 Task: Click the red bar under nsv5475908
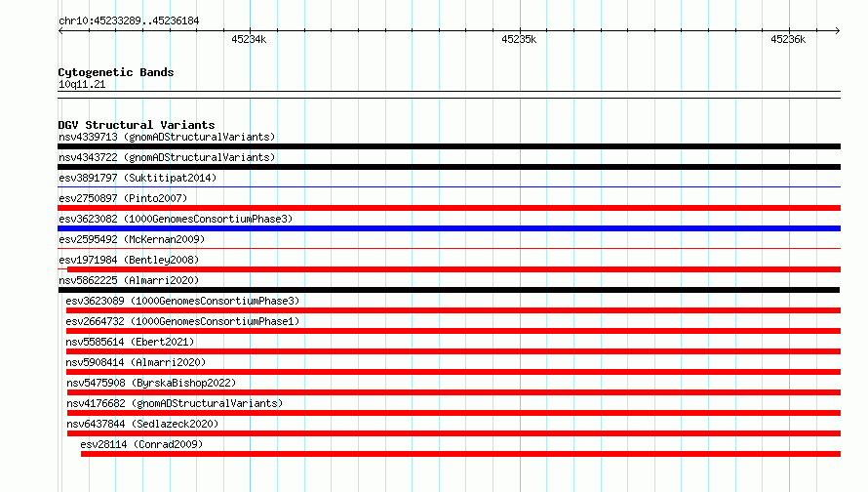point(454,392)
